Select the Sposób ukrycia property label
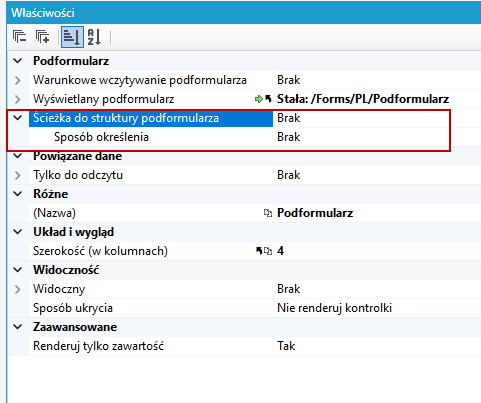Screen dimensions: 481x403 click(x=73, y=308)
